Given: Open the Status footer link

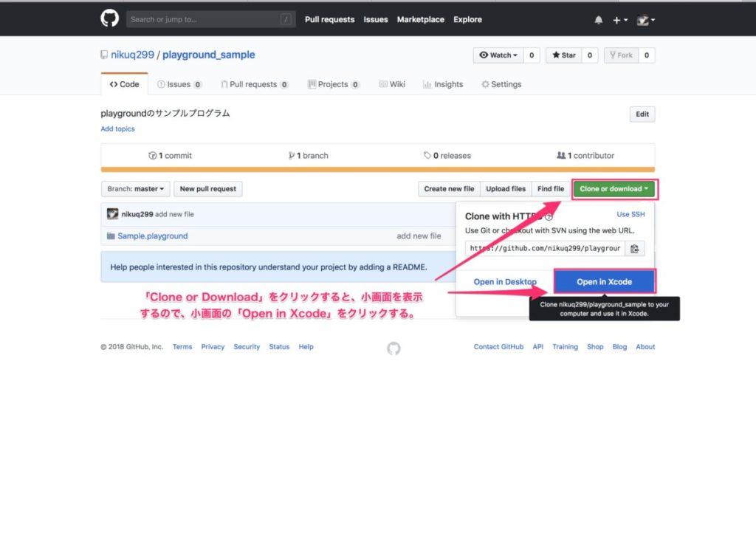Looking at the screenshot, I should click(x=279, y=346).
